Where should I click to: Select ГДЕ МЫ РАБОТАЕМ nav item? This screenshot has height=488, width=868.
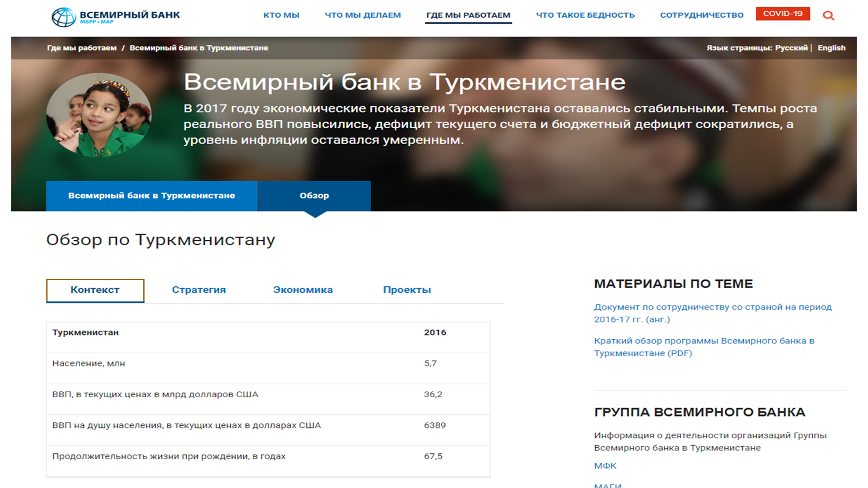click(x=468, y=15)
